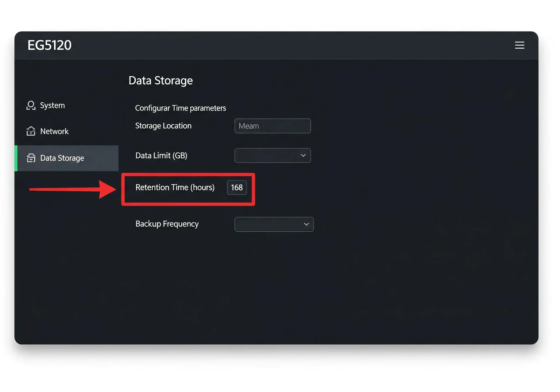560x392 pixels.
Task: Click the chevron on the Data Limit selector
Action: point(303,155)
